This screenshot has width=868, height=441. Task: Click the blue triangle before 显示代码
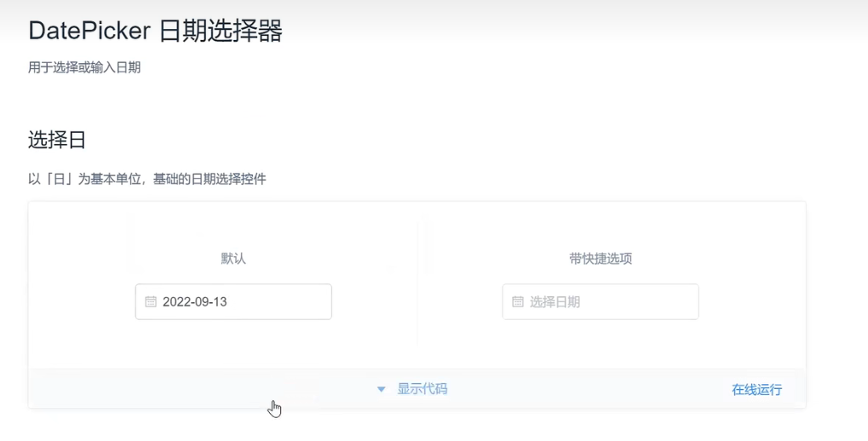(x=381, y=390)
